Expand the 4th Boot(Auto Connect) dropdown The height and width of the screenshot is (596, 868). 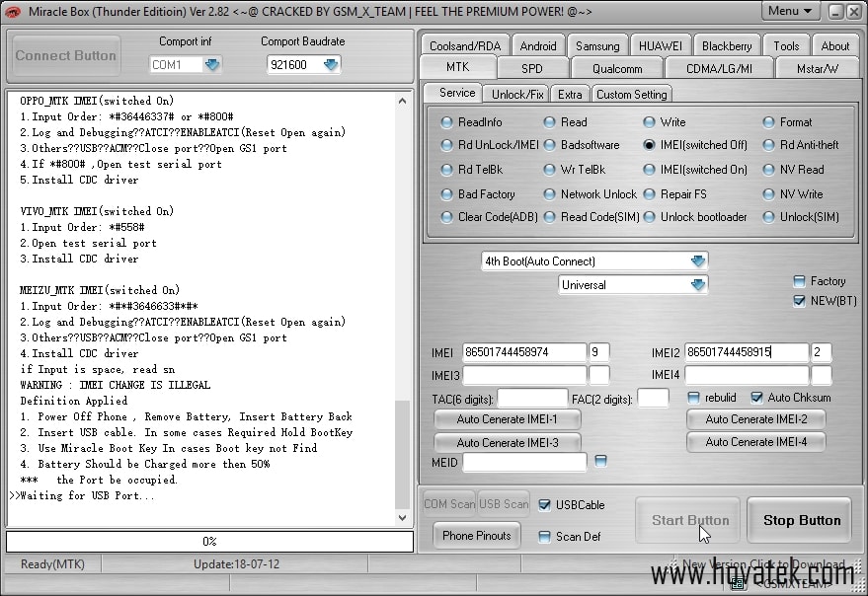pos(697,261)
